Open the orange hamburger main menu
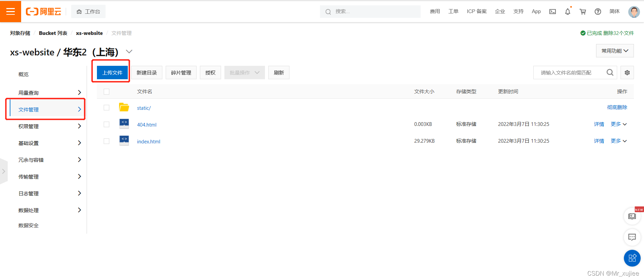The width and height of the screenshot is (644, 280). point(10,11)
